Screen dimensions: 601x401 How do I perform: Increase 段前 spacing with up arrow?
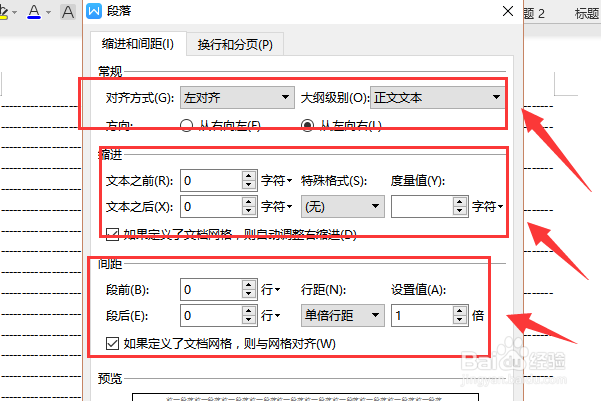click(x=249, y=284)
